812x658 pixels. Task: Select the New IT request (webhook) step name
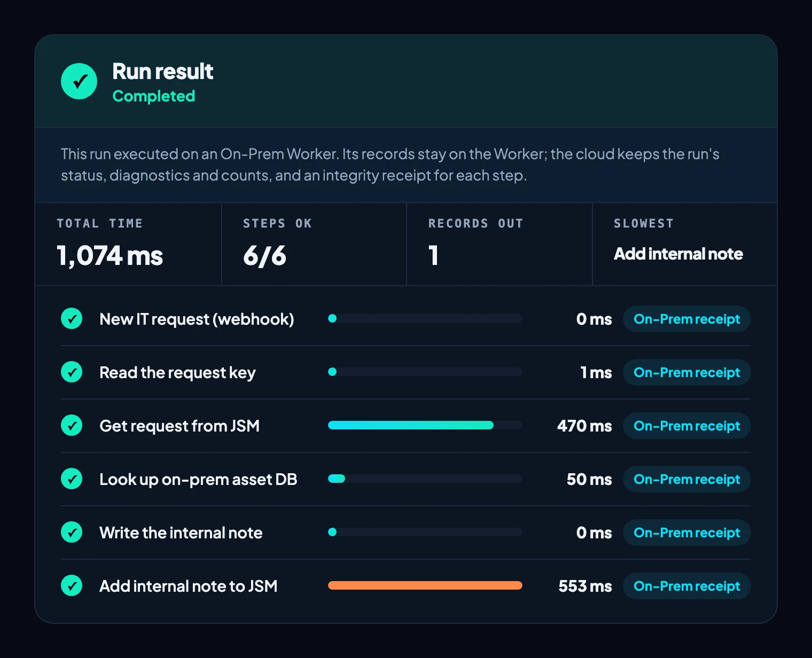197,319
